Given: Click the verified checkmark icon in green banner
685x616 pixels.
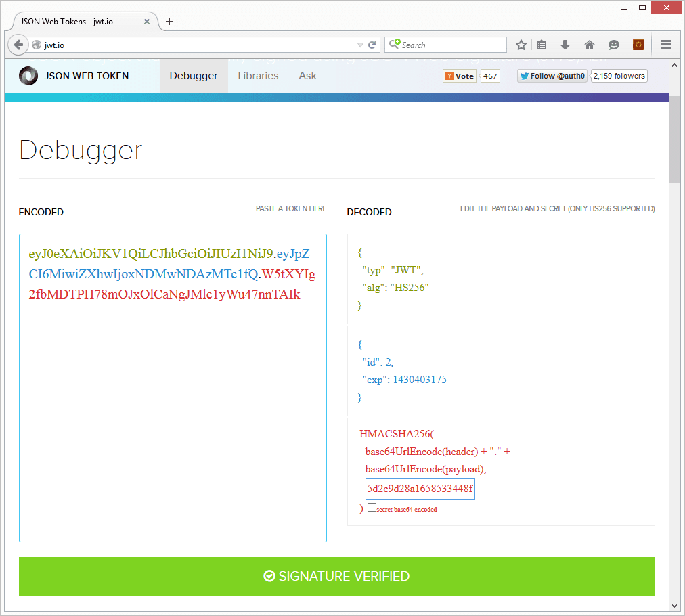Looking at the screenshot, I should tap(269, 576).
